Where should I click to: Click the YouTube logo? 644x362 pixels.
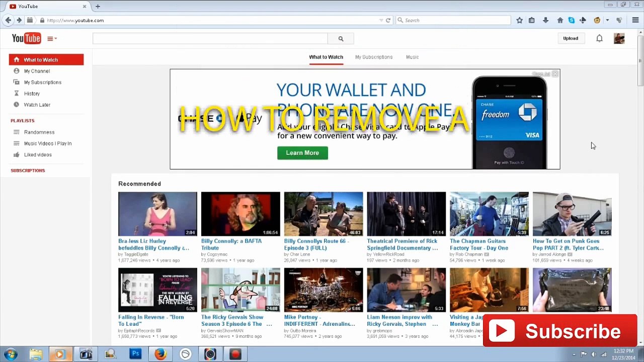click(26, 38)
